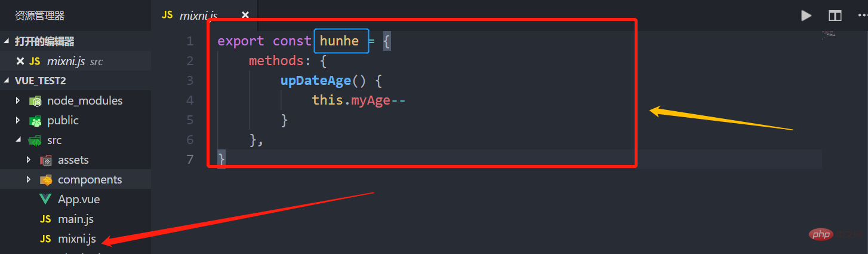Open mixni.js in the src file tree
The height and width of the screenshot is (254, 868).
(76, 239)
